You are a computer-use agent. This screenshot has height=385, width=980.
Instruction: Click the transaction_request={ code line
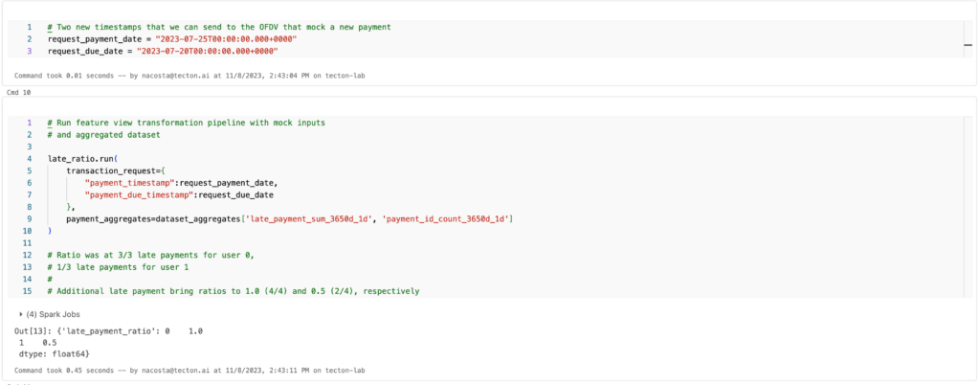[x=118, y=170]
